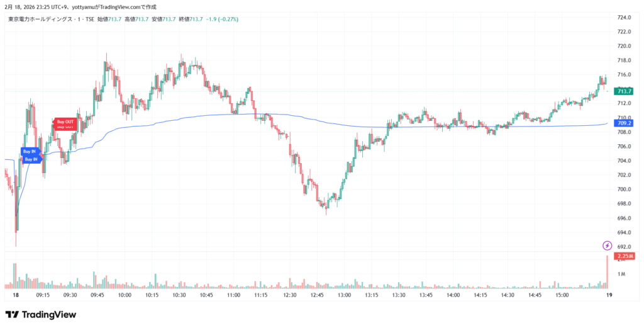Click date label 18 on time axis
The height and width of the screenshot is (328, 644).
[x=16, y=295]
